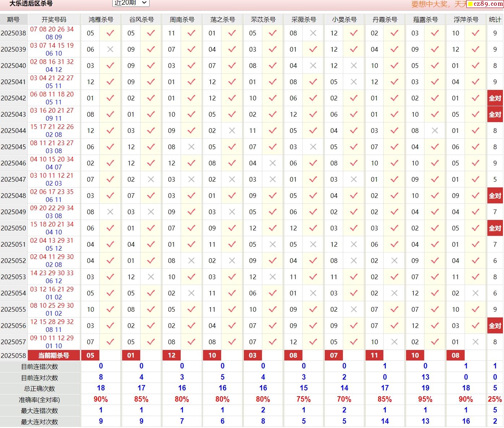The height and width of the screenshot is (428, 504).
Task: Click the 25% 全对率 value in 统计 column
Action: (x=495, y=399)
